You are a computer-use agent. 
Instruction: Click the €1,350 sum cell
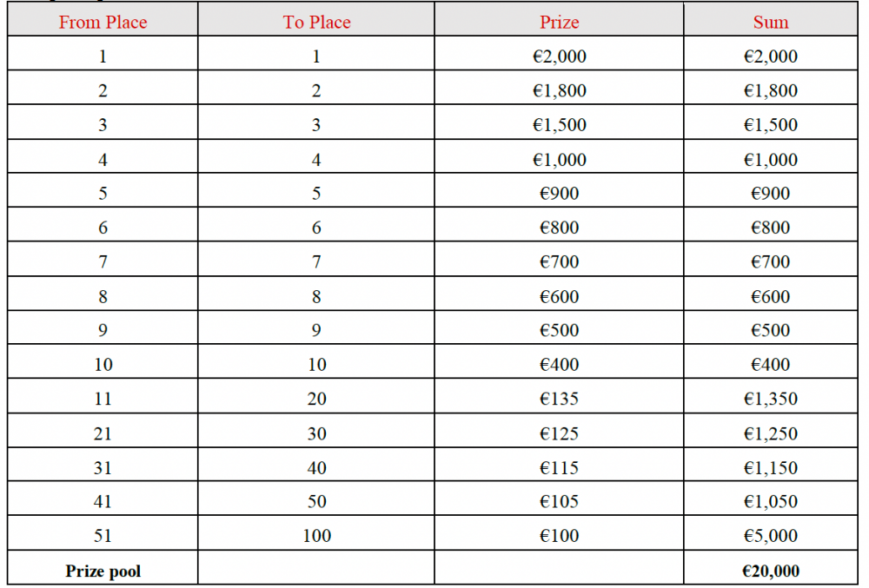click(x=771, y=400)
